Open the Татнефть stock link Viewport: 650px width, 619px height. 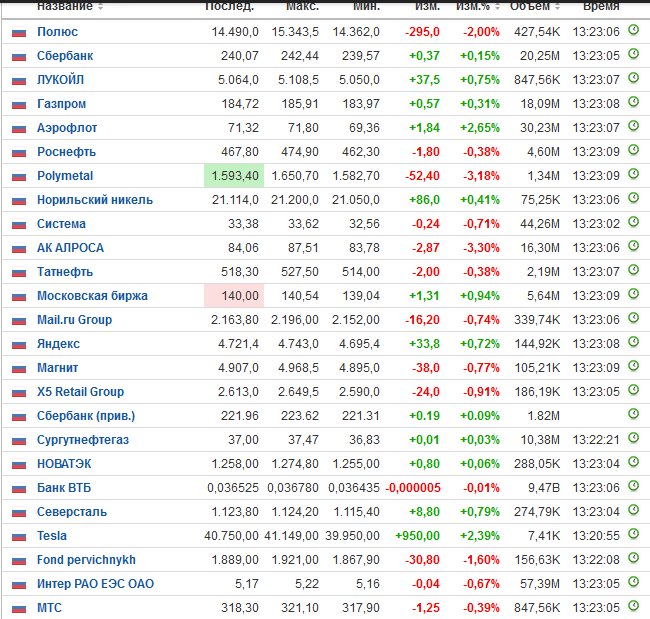point(65,272)
